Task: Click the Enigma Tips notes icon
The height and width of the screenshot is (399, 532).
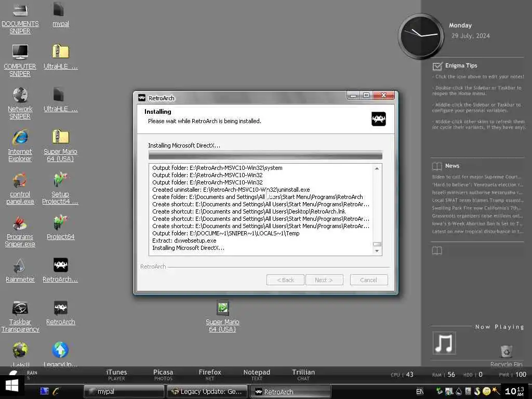Action: click(437, 66)
